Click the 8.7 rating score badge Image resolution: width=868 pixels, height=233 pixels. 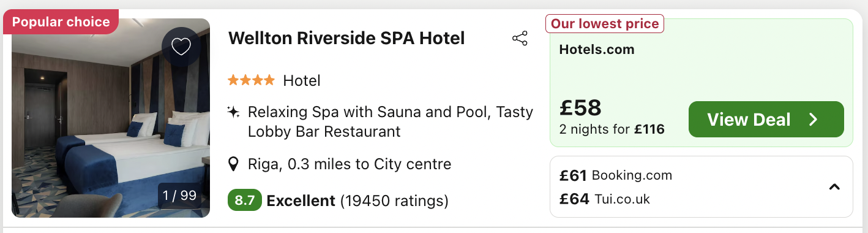(x=245, y=201)
